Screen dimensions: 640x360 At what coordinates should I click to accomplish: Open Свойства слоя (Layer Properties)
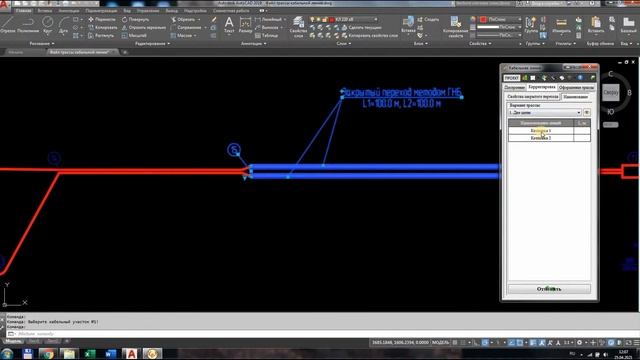click(x=298, y=27)
